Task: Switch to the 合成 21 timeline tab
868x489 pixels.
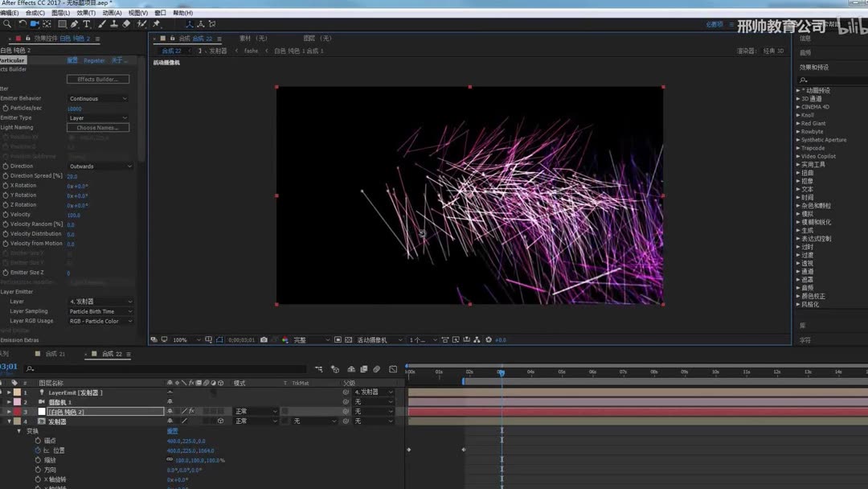Action: click(55, 354)
